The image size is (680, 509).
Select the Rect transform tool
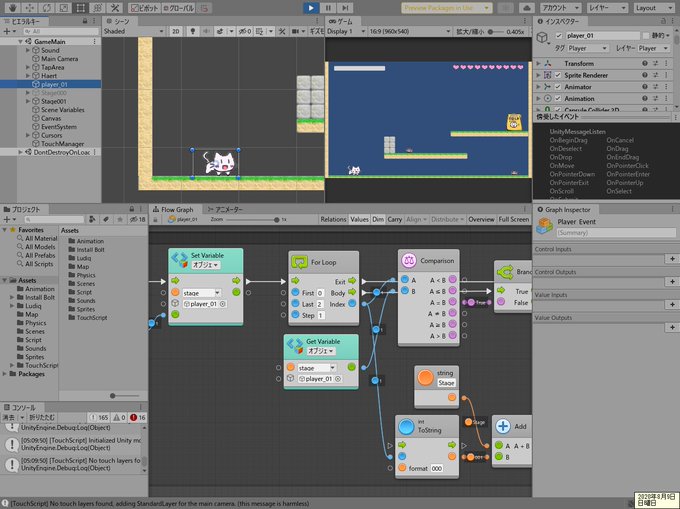pos(80,8)
